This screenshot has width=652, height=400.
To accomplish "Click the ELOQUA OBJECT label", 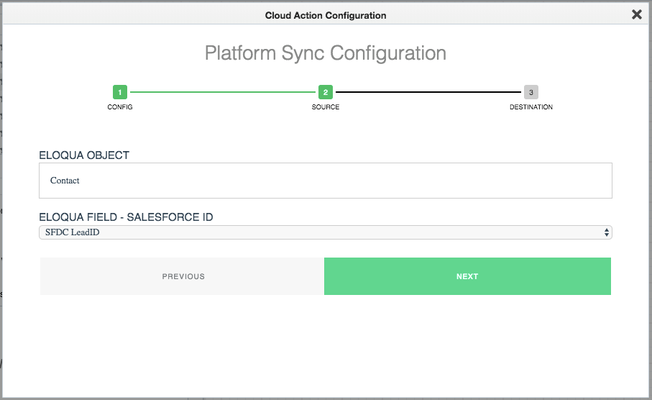I will pyautogui.click(x=84, y=155).
